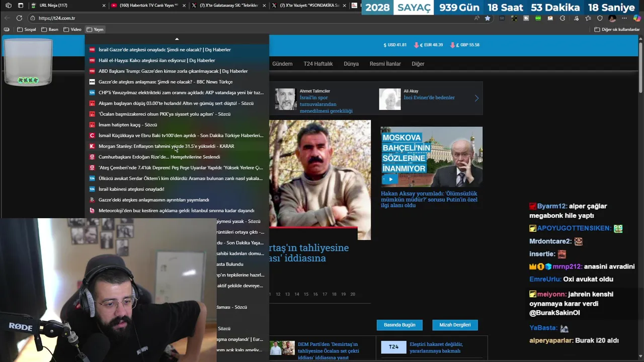Open the Eleştiri hakaret değildir T24 link
This screenshot has width=644, height=362.
(x=436, y=347)
